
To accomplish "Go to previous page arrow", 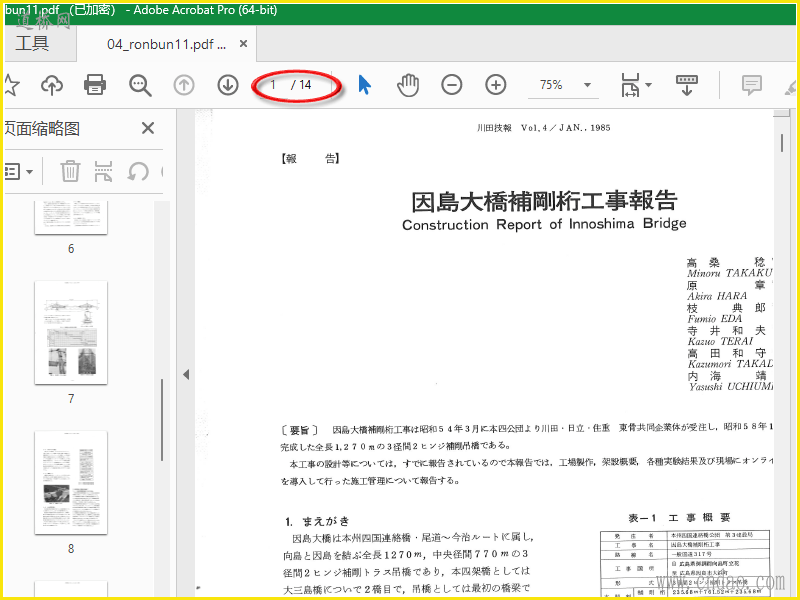I will pos(184,85).
